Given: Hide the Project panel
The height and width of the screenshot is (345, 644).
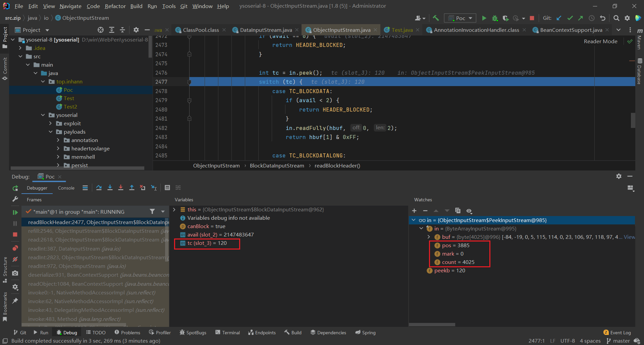Looking at the screenshot, I should (147, 30).
